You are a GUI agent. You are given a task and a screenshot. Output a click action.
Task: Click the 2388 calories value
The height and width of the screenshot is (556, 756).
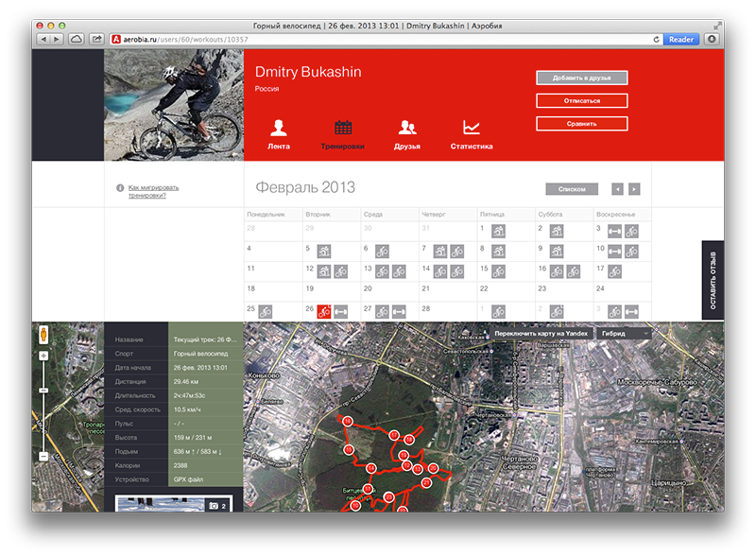[x=180, y=465]
